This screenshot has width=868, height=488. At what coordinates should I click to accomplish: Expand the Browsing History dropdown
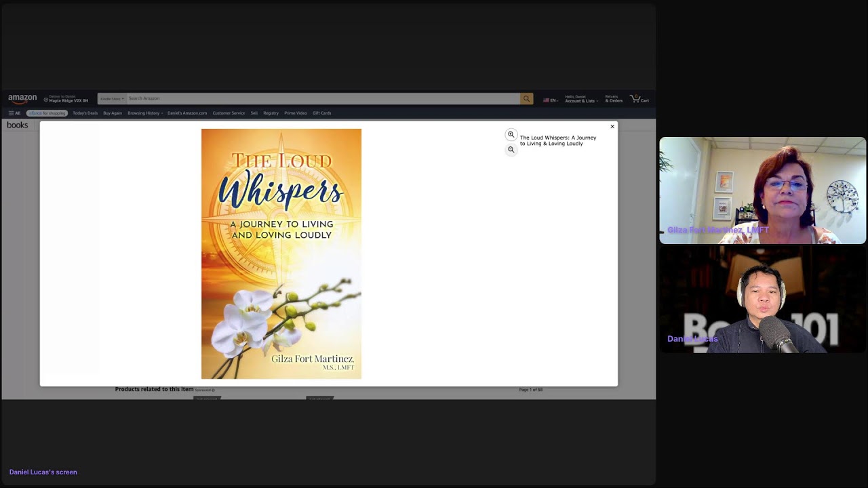click(145, 113)
